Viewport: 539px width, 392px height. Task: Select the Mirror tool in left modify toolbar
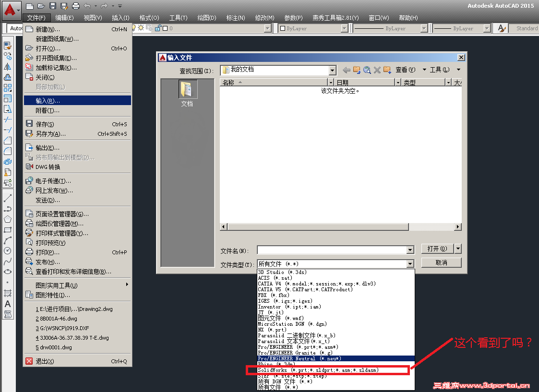[8, 67]
